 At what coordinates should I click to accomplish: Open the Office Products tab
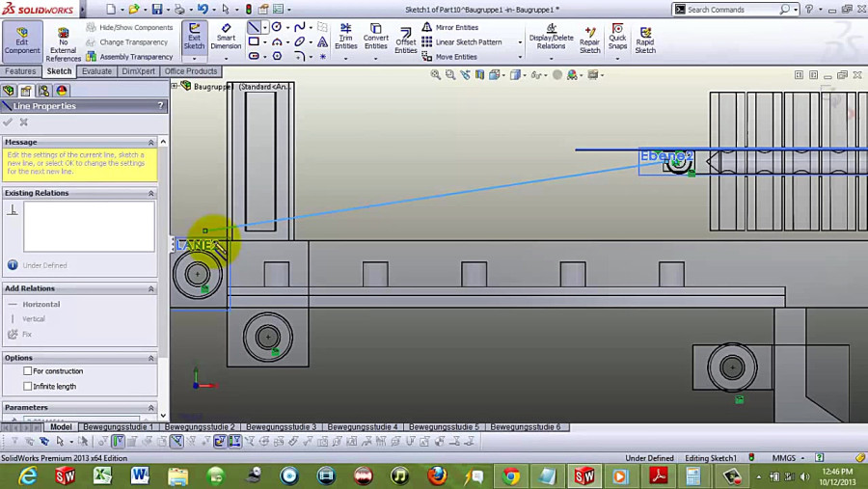pyautogui.click(x=191, y=71)
